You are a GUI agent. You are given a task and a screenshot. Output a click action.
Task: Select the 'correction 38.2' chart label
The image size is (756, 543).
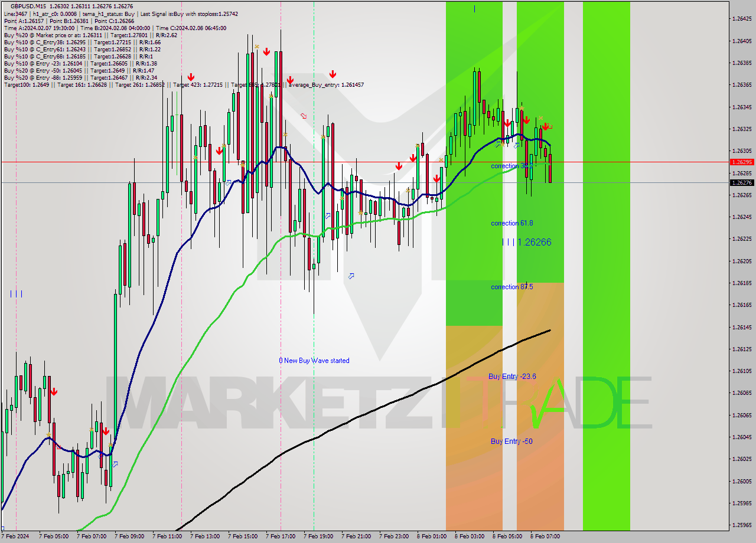[x=512, y=166]
